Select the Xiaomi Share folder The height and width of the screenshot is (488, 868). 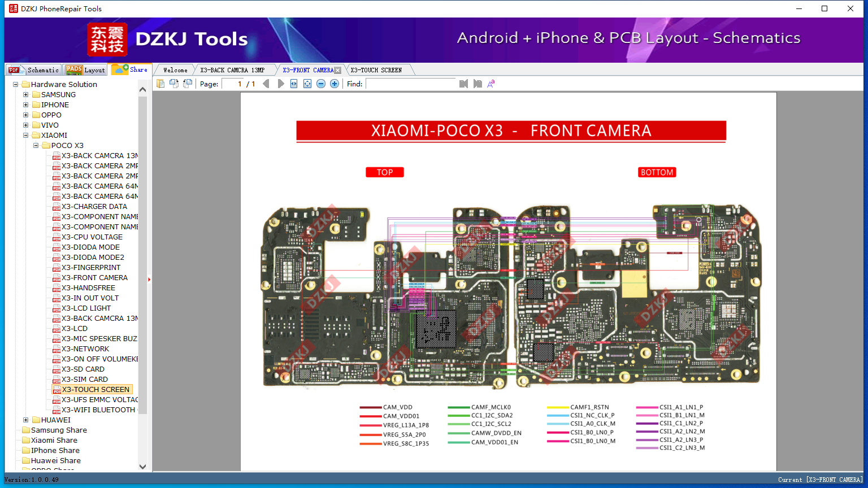tap(54, 441)
